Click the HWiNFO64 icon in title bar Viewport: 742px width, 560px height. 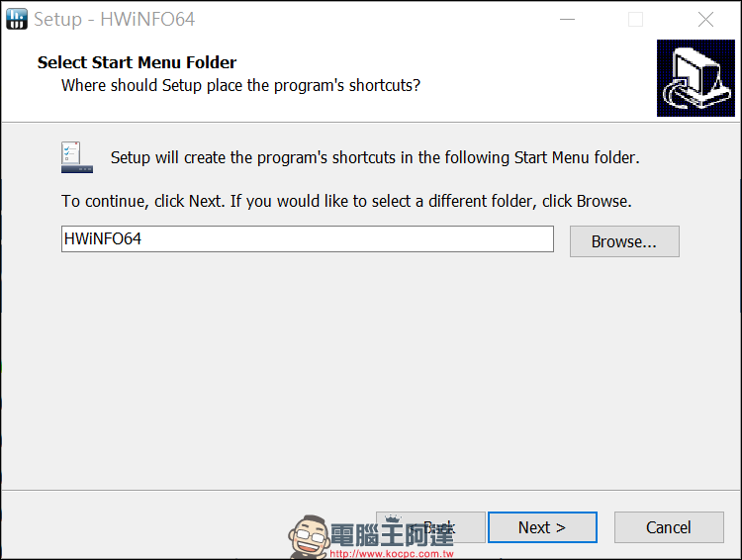point(17,19)
